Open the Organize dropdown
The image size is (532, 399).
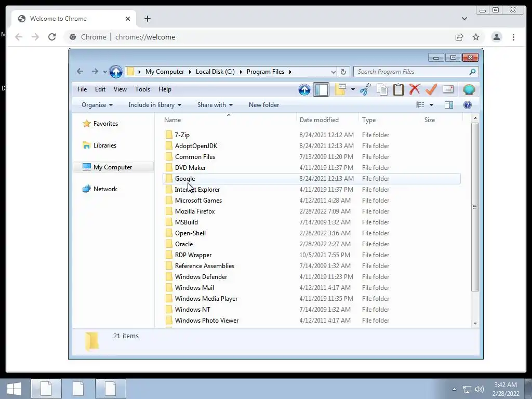pyautogui.click(x=97, y=105)
